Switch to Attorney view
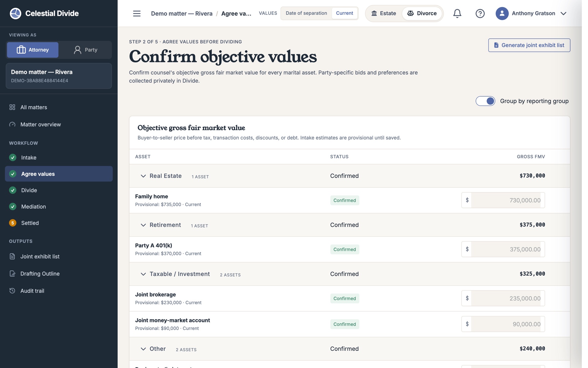Image resolution: width=588 pixels, height=368 pixels. click(x=32, y=50)
